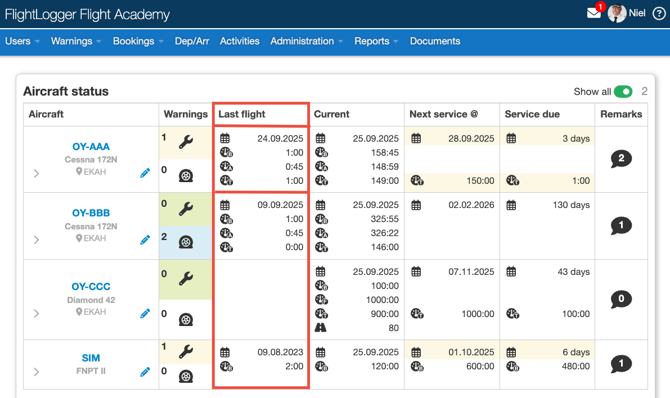This screenshot has width=670, height=398.
Task: Open the Administration dropdown menu
Action: (x=306, y=41)
